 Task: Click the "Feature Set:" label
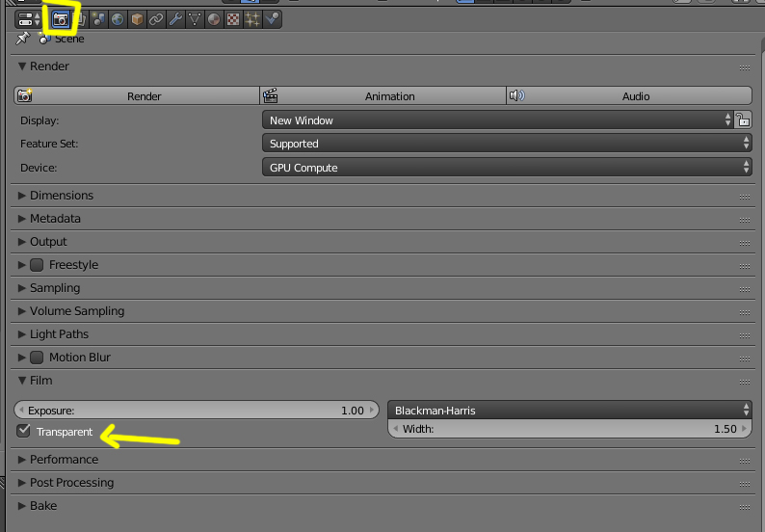click(x=49, y=144)
